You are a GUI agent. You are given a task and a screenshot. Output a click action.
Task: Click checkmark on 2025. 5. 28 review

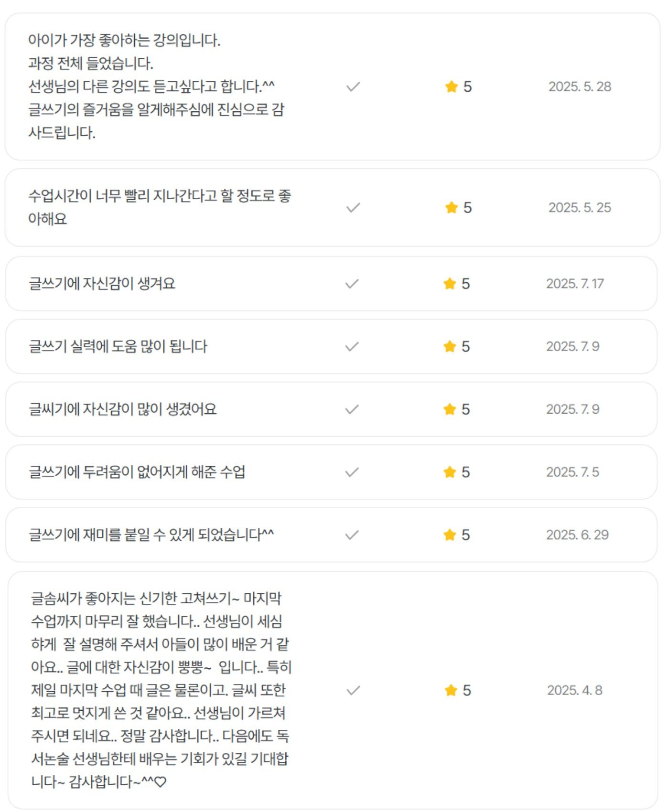click(353, 87)
